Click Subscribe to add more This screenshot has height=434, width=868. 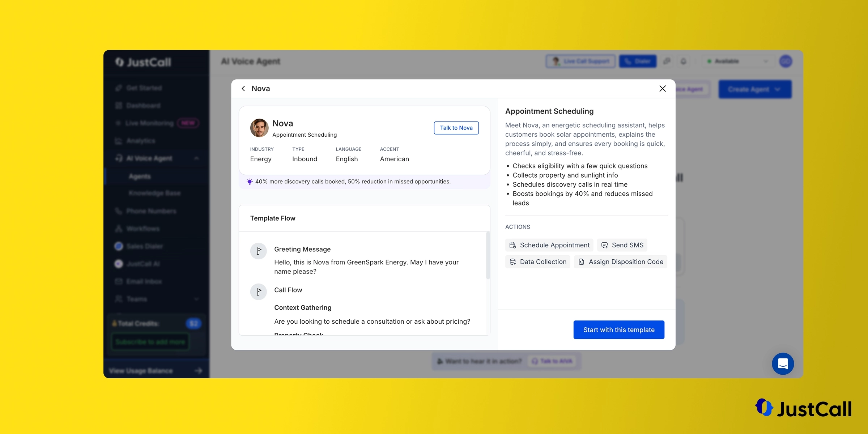coord(150,342)
